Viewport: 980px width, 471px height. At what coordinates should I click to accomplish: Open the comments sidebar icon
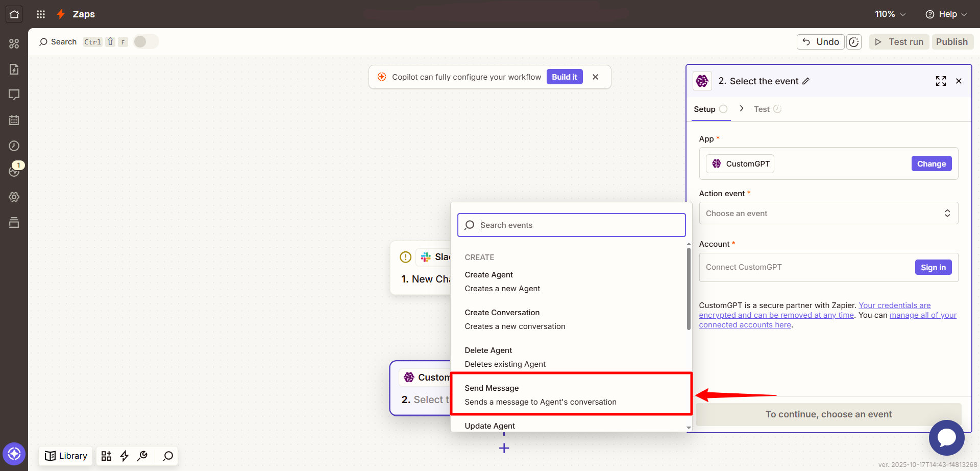pyautogui.click(x=14, y=95)
